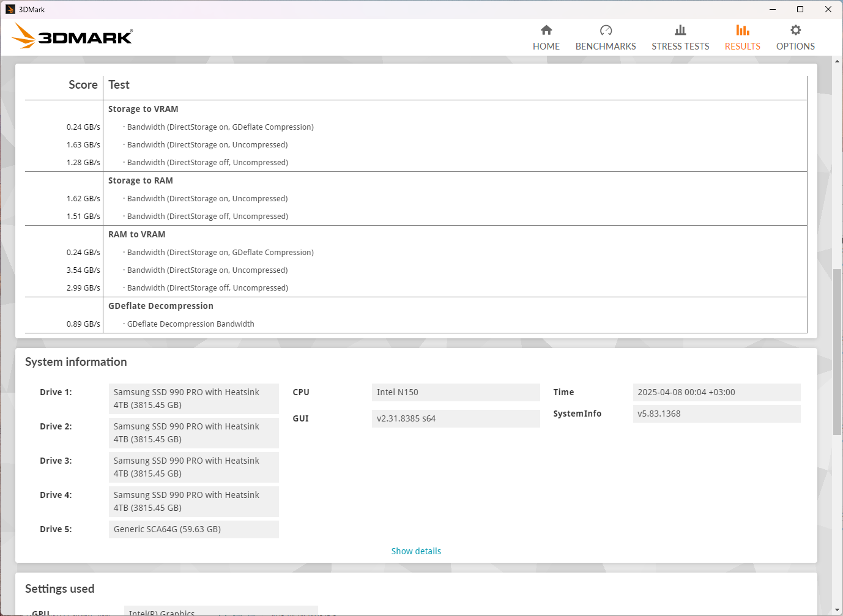843x616 pixels.
Task: Select the orange Results icon
Action: 742,31
